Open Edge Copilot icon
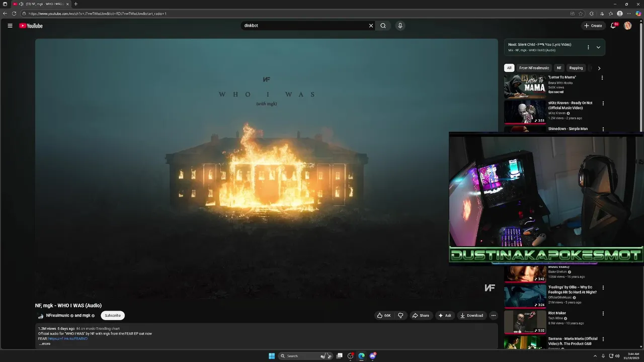This screenshot has width=644, height=362. click(x=638, y=14)
